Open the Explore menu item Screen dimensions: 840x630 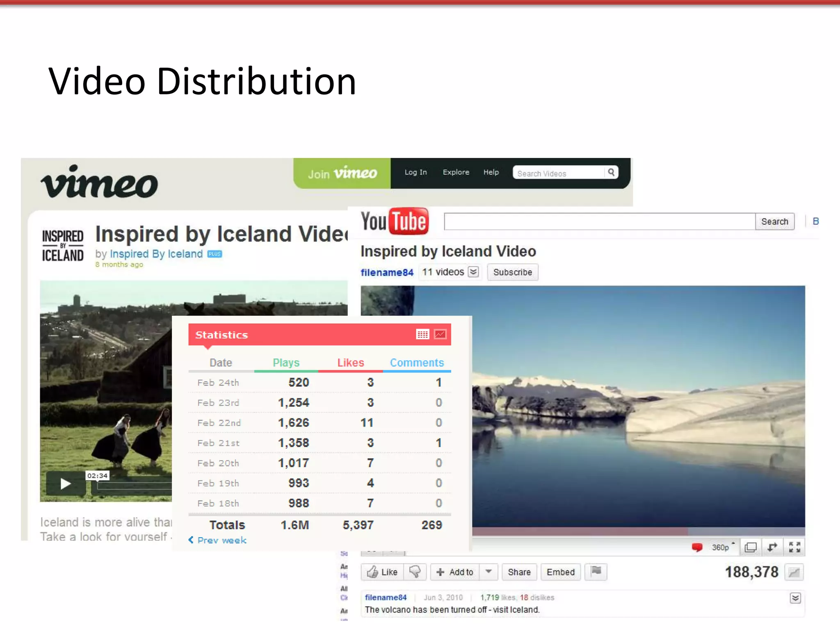coord(456,172)
